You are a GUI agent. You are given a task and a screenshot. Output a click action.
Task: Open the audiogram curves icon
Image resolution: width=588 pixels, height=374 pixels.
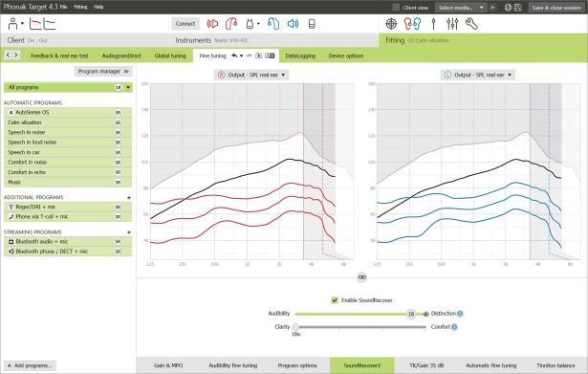point(42,24)
